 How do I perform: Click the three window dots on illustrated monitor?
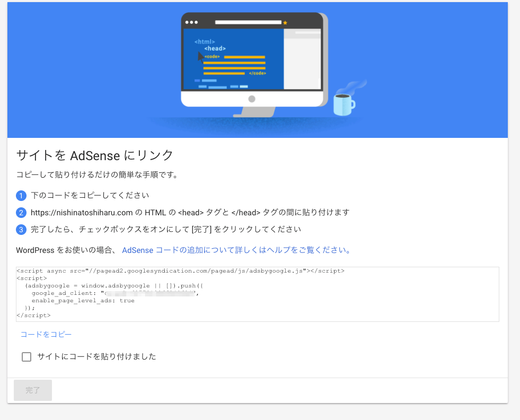click(x=191, y=23)
